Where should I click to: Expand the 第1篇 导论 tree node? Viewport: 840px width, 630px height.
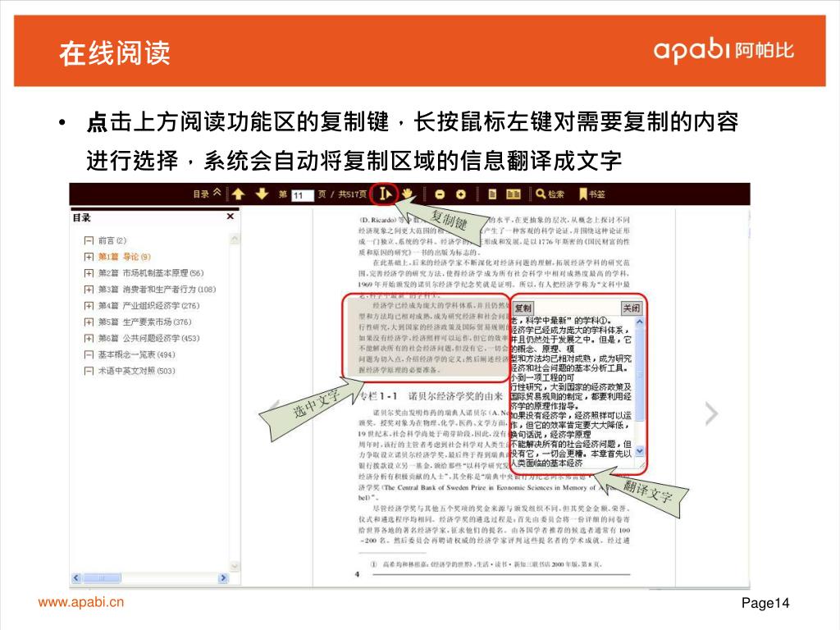(89, 257)
